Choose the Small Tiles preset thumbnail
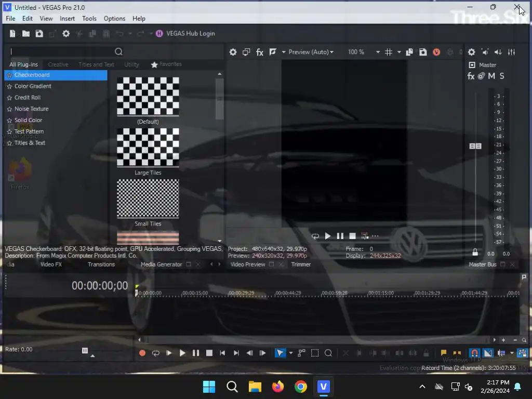 [x=148, y=198]
